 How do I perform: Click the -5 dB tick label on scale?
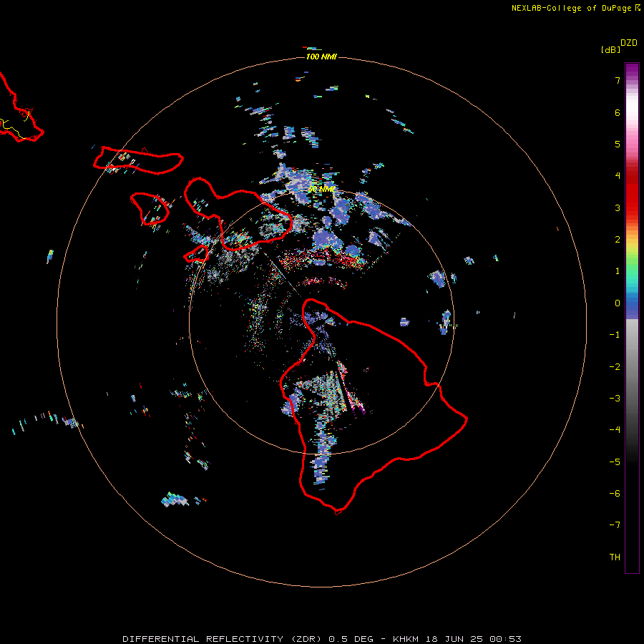click(615, 462)
